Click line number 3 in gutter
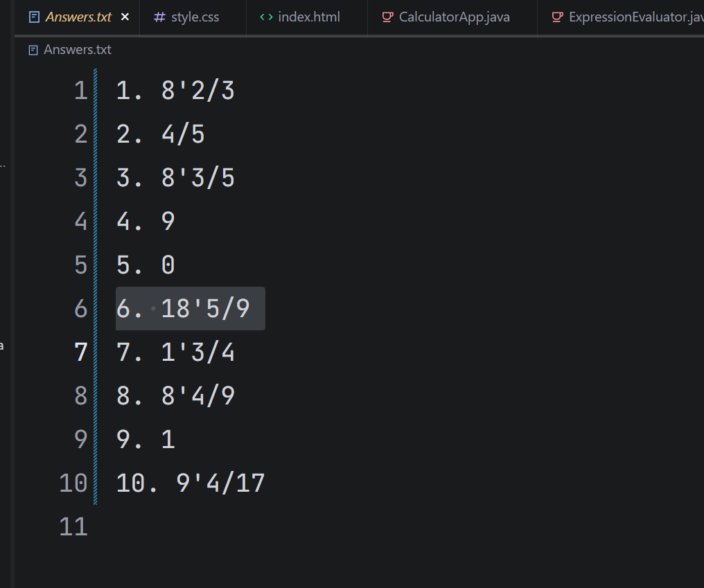Viewport: 704px width, 588px height. click(81, 177)
